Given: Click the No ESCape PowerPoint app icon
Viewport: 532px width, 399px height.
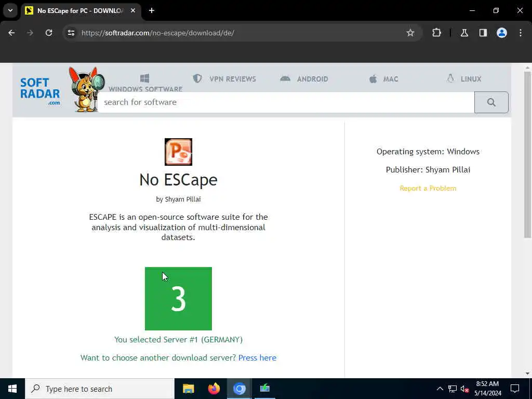Looking at the screenshot, I should pos(179,152).
